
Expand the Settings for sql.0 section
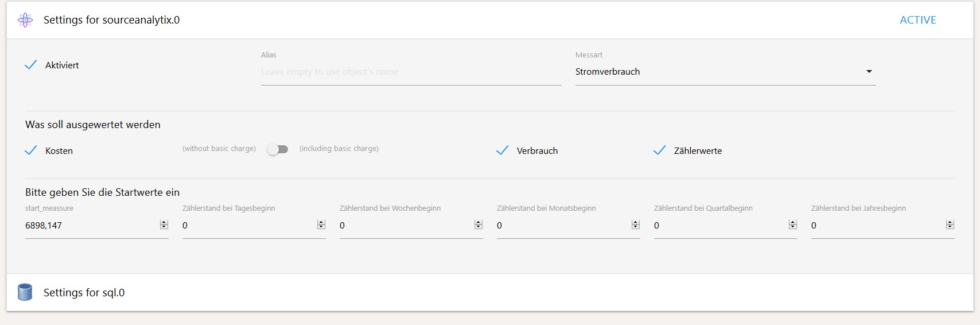pos(84,293)
